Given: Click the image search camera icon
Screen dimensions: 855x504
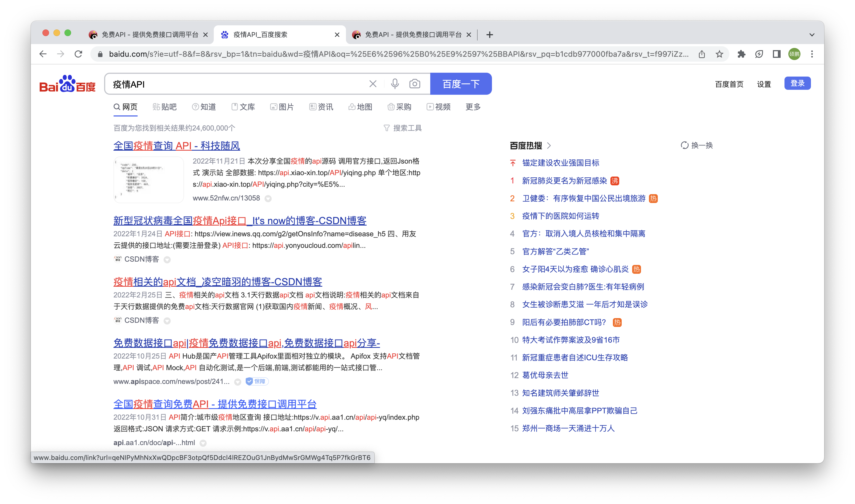Looking at the screenshot, I should coord(415,84).
